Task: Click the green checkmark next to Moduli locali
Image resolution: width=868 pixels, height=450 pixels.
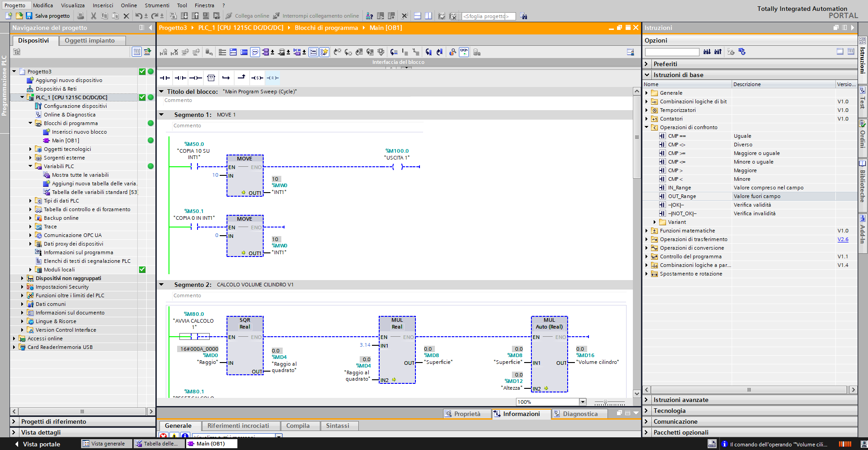Action: pos(142,270)
